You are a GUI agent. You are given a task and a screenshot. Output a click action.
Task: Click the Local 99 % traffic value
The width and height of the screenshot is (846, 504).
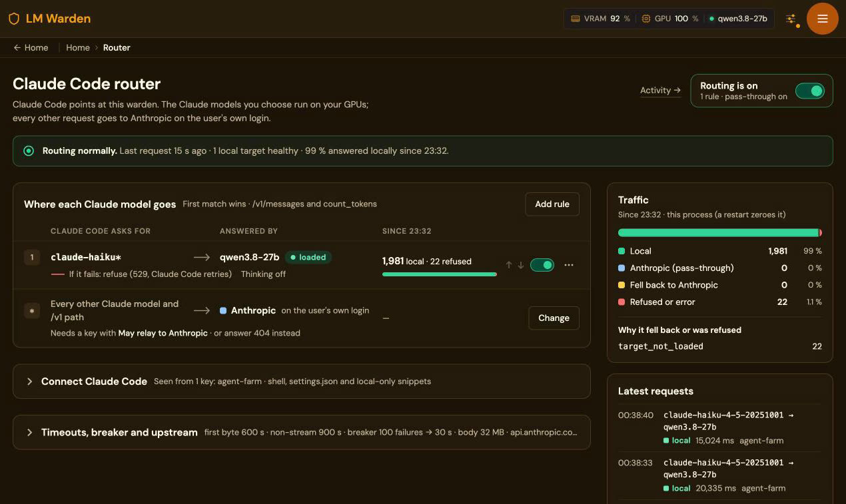813,251
